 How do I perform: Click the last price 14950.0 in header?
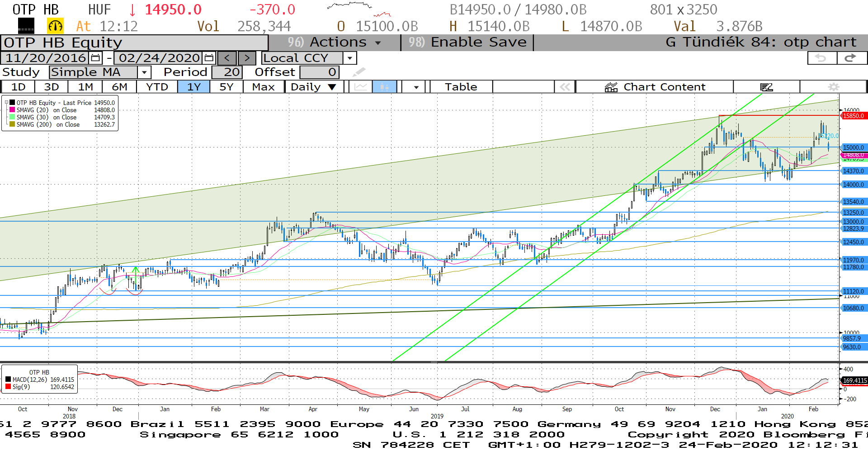point(173,9)
